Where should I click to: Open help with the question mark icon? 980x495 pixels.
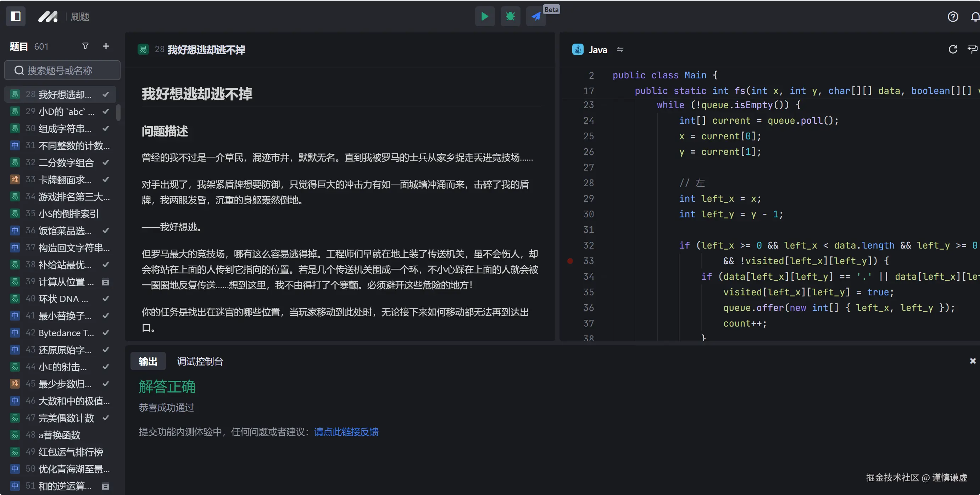click(953, 16)
